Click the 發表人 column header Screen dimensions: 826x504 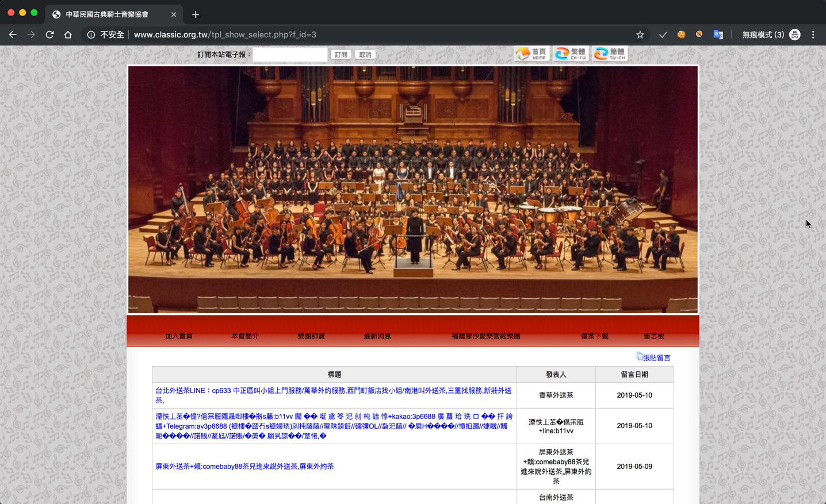coord(556,375)
